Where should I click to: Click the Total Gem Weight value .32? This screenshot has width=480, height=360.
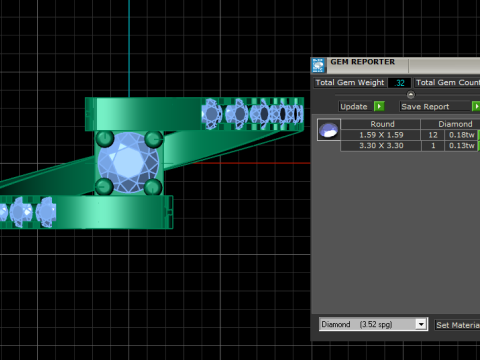coord(399,83)
